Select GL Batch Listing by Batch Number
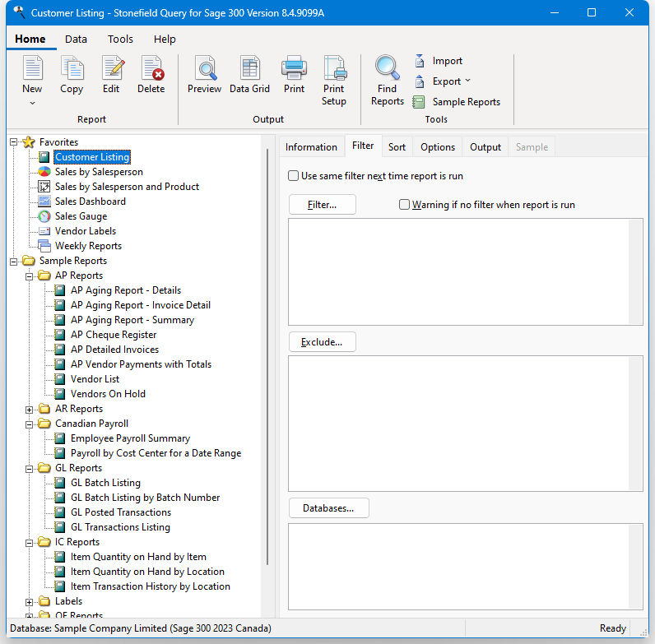Viewport: 655px width, 644px height. (x=145, y=498)
